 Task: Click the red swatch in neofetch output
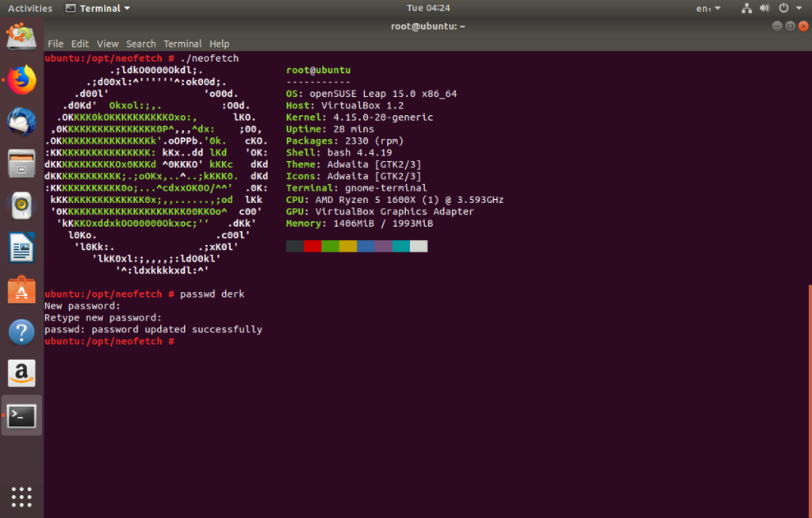(312, 246)
